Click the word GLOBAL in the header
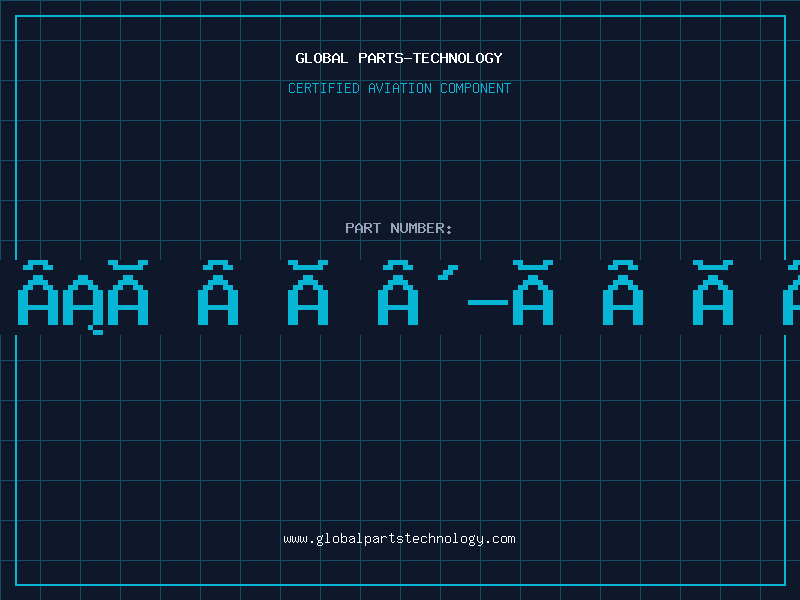The image size is (800, 600). coord(321,58)
